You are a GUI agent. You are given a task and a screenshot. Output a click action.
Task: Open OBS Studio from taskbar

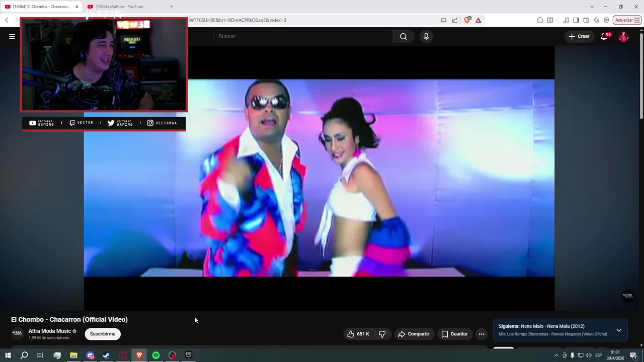(173, 355)
